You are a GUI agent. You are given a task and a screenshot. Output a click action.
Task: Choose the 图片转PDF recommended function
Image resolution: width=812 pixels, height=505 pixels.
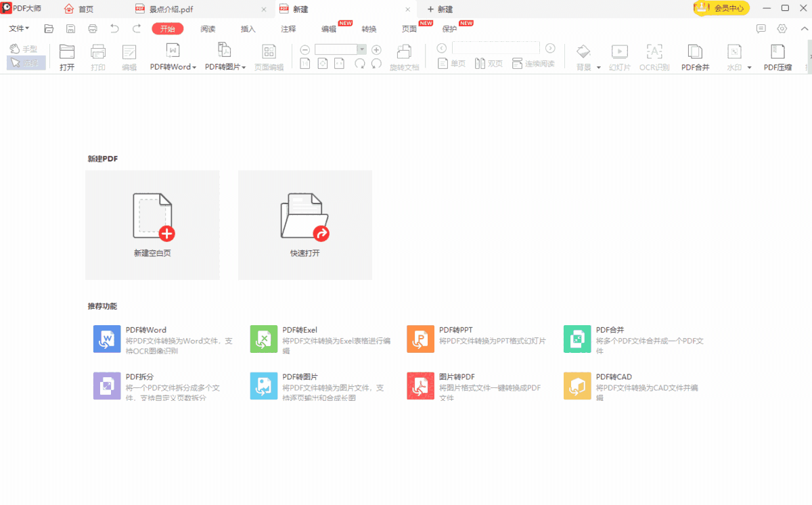(420, 385)
